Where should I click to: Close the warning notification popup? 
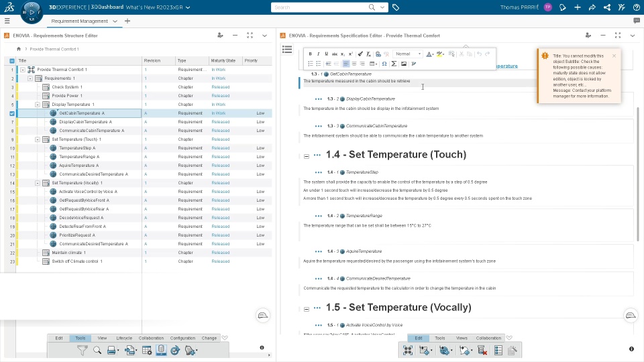(614, 56)
